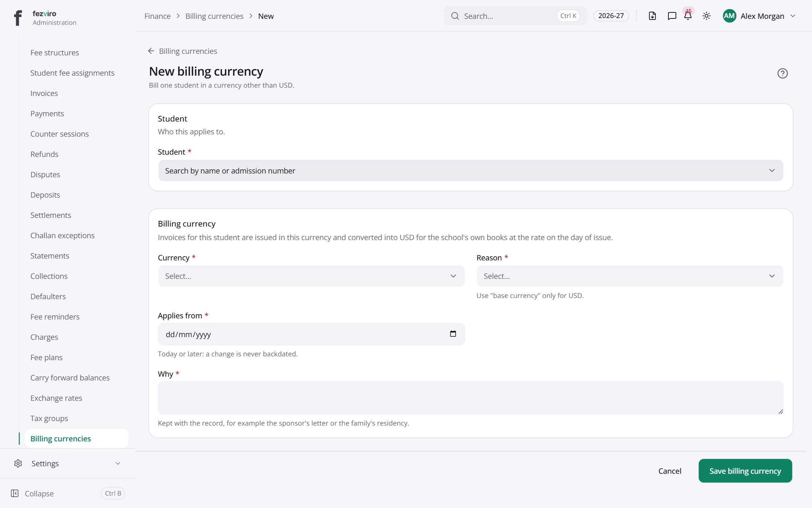Image resolution: width=812 pixels, height=508 pixels.
Task: Click the Applies from date field
Action: click(311, 334)
